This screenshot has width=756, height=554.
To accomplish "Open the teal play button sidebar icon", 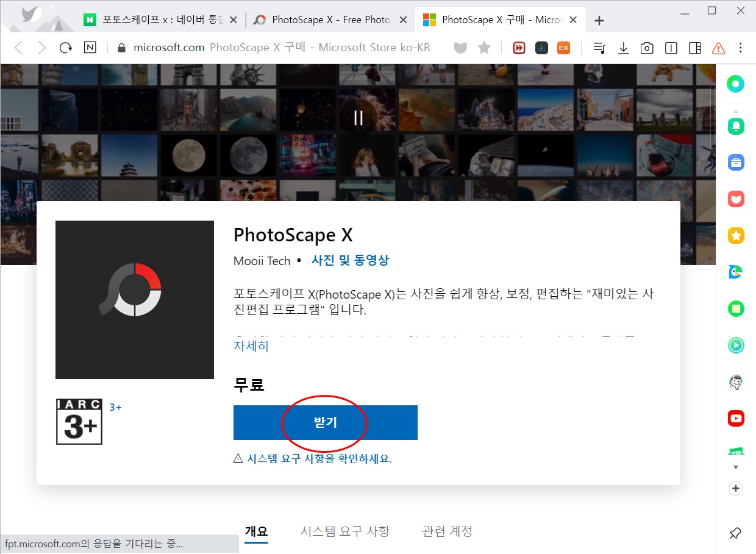I will (736, 345).
